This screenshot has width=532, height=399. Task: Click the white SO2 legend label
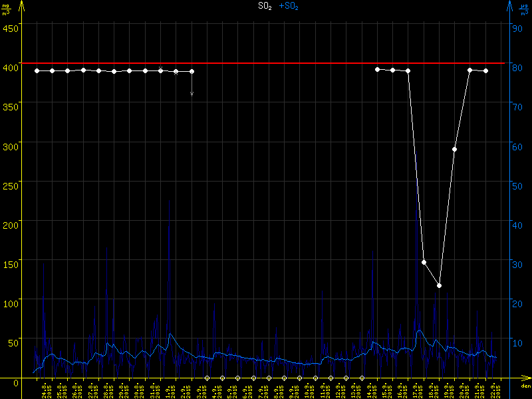pos(265,6)
